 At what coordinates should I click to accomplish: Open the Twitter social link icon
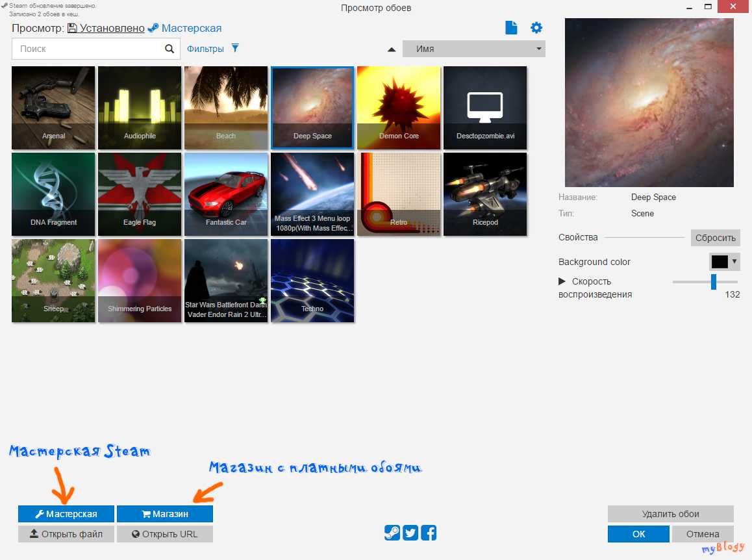410,533
